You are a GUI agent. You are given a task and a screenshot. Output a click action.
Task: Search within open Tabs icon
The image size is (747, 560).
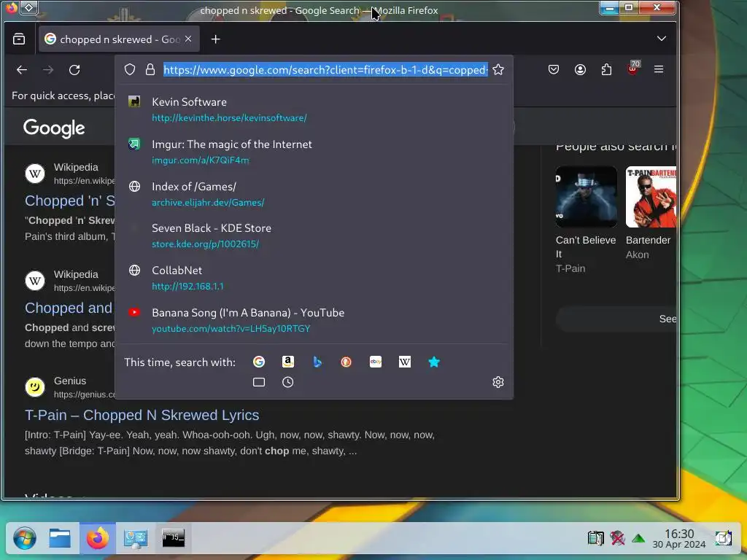click(259, 382)
